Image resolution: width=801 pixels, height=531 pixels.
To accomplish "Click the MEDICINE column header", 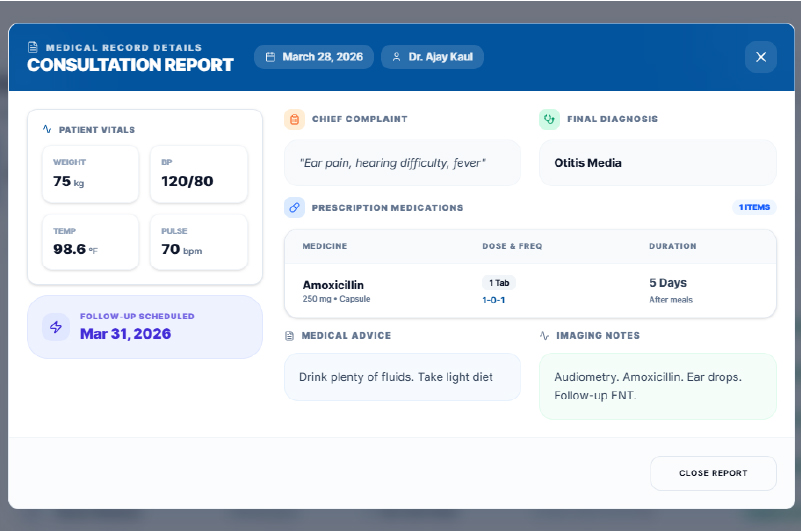I will click(x=325, y=246).
